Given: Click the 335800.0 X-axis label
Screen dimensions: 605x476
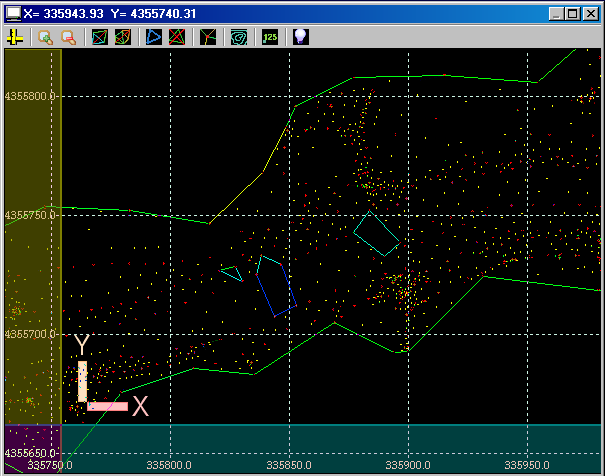Looking at the screenshot, I should pos(169,465).
